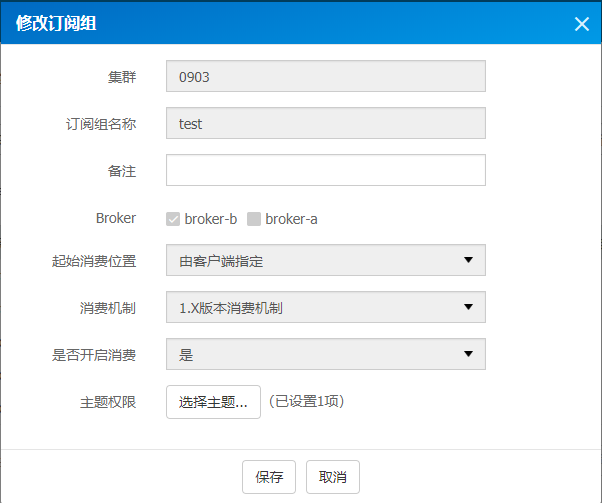Click the 主题权限 label
The width and height of the screenshot is (602, 503).
point(108,402)
